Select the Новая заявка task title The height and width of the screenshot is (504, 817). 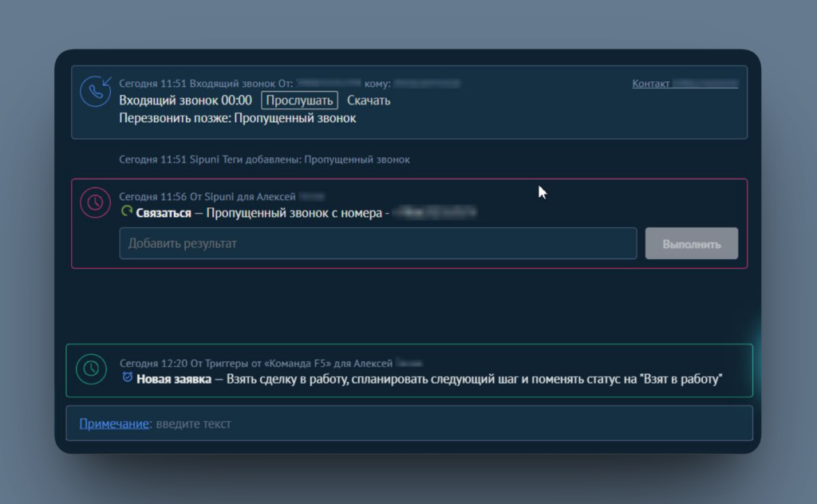click(x=174, y=379)
